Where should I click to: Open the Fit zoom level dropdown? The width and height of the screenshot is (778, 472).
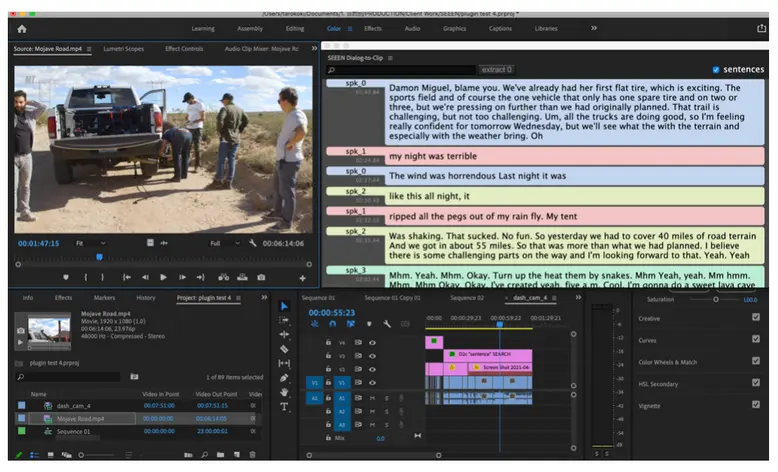(91, 243)
